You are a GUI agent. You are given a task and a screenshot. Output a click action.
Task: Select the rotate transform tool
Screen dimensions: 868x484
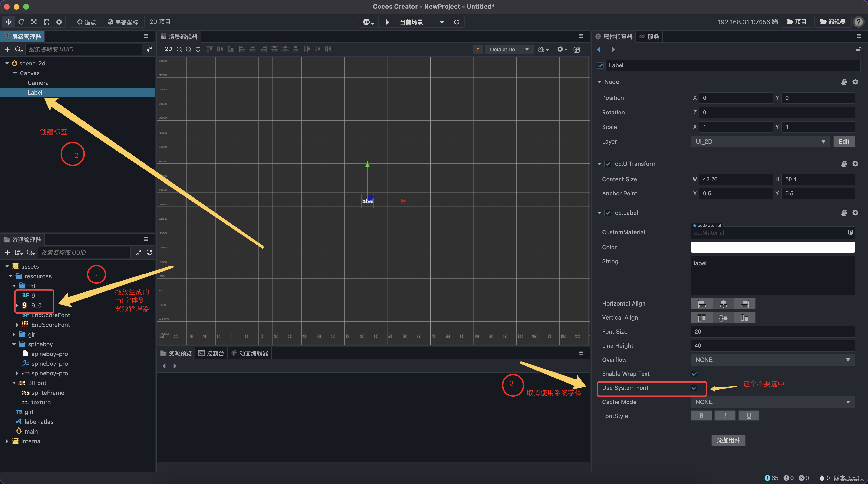tap(21, 22)
